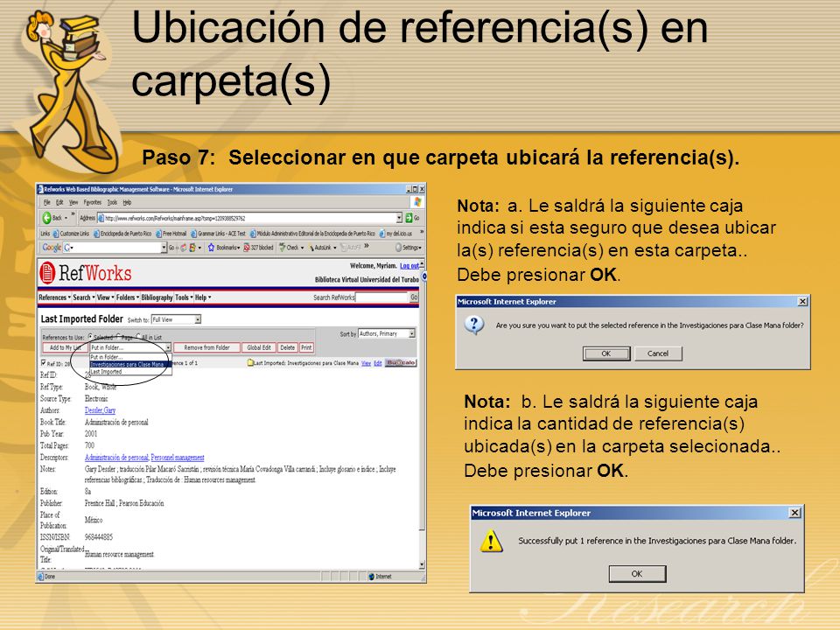The width and height of the screenshot is (840, 630).
Task: Open the Personnel management descriptor link
Action: [178, 458]
